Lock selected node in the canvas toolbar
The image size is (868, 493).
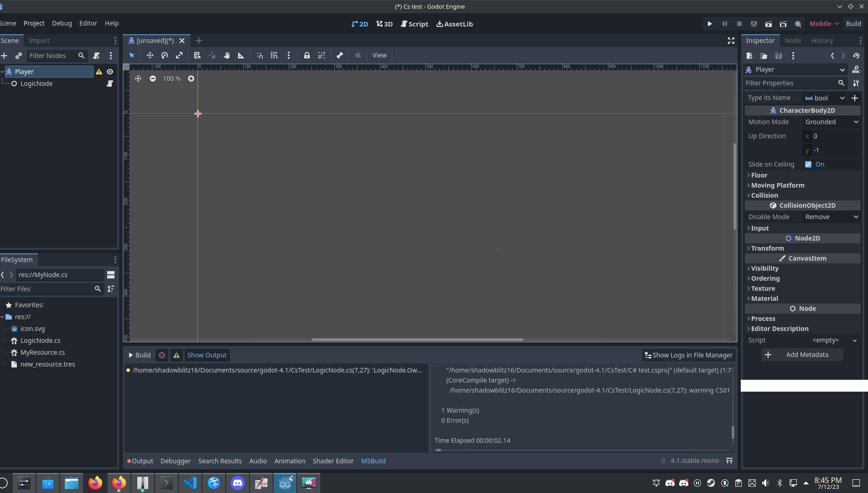[x=307, y=55]
